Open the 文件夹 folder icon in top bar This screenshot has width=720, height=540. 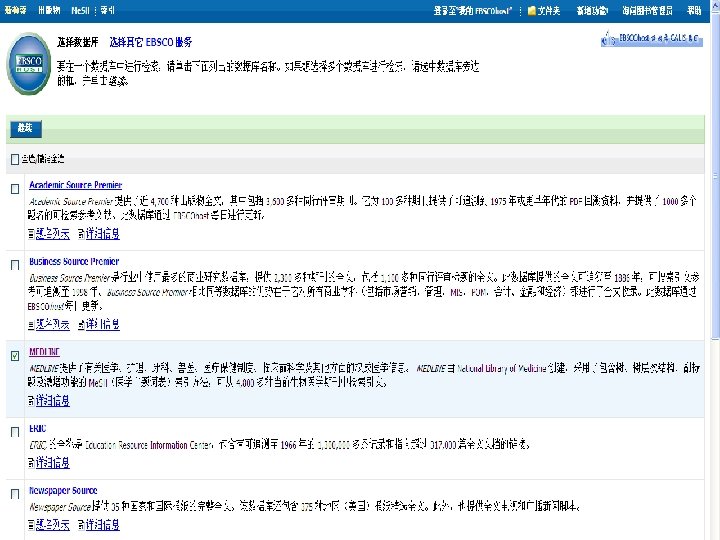[x=532, y=11]
